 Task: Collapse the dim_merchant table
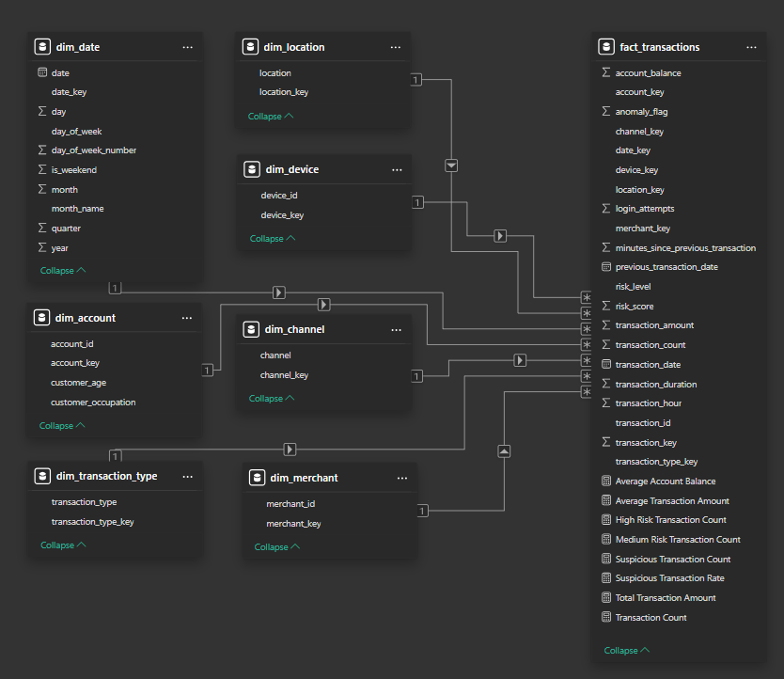(x=277, y=547)
